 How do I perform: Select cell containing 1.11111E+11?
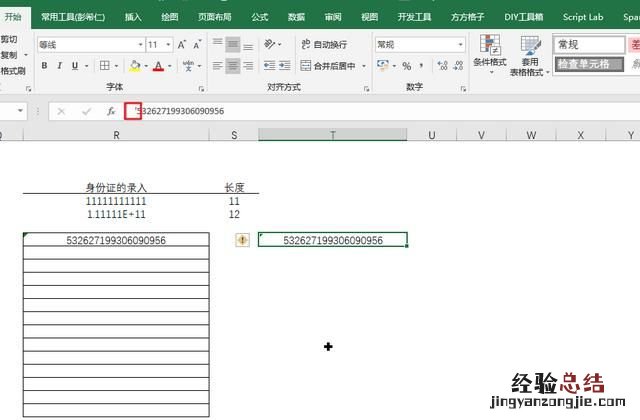[x=116, y=214]
